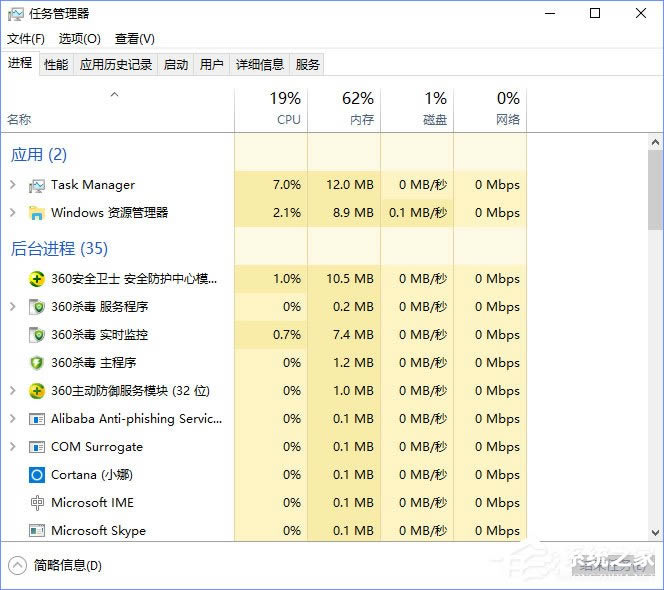The width and height of the screenshot is (664, 590).
Task: Select the COM Surrogate process name
Action: tap(97, 447)
